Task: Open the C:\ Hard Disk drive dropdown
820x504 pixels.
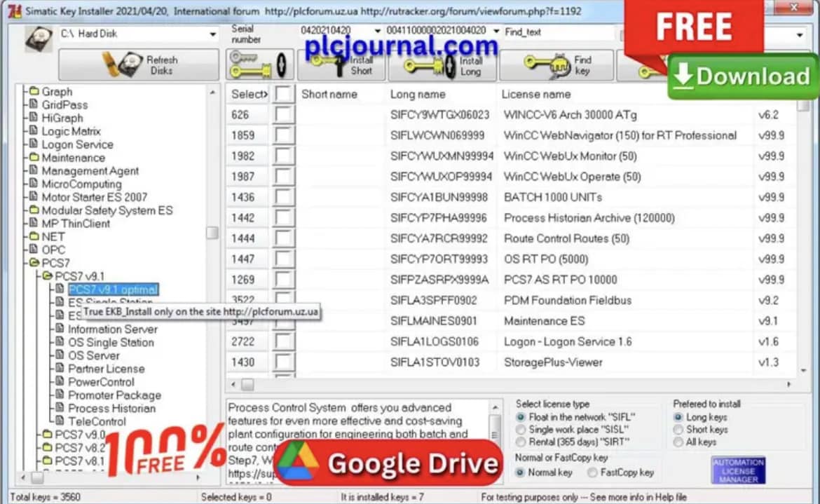Action: [213, 34]
